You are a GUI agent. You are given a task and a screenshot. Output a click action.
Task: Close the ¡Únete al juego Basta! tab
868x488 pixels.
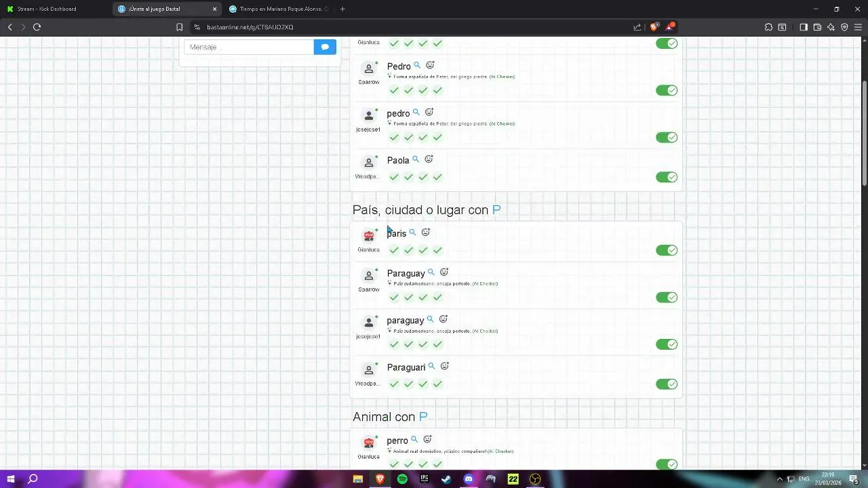coord(215,9)
